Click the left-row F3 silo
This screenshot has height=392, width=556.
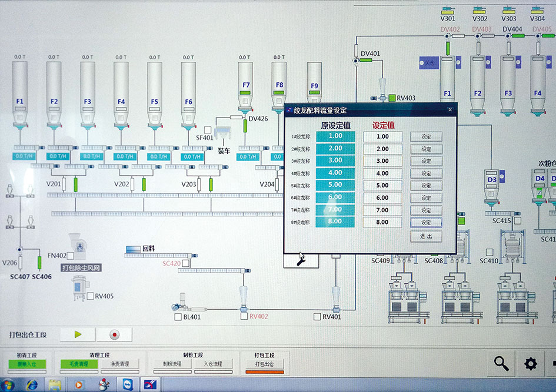[88, 95]
